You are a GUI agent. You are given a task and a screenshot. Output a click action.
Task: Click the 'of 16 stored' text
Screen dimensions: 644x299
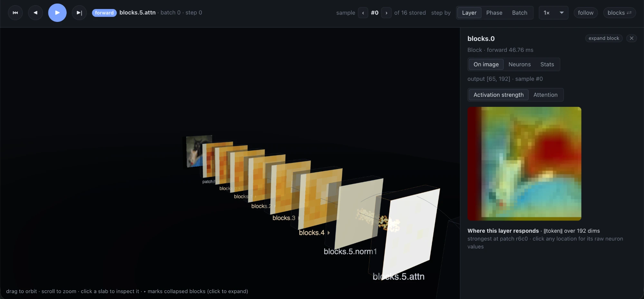click(410, 13)
